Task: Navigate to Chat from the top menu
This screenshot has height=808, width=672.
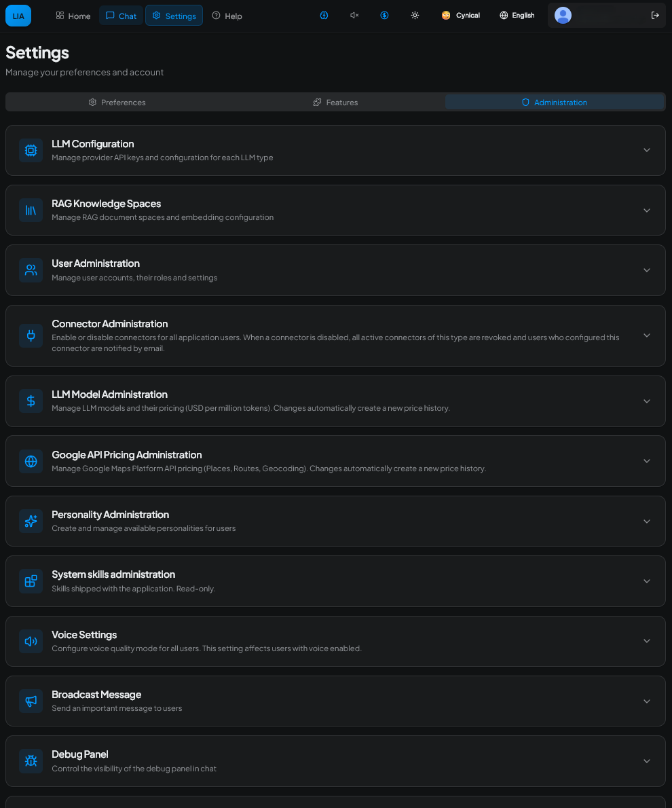Action: [121, 15]
